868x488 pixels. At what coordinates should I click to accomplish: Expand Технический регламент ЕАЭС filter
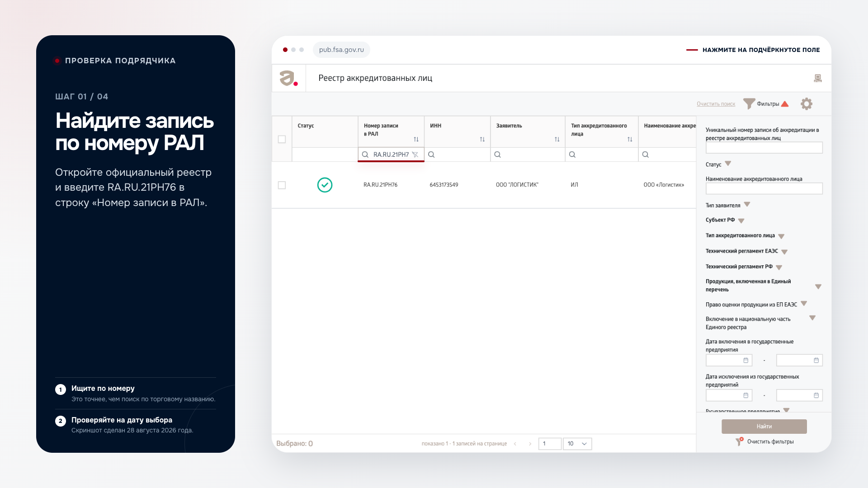(784, 252)
